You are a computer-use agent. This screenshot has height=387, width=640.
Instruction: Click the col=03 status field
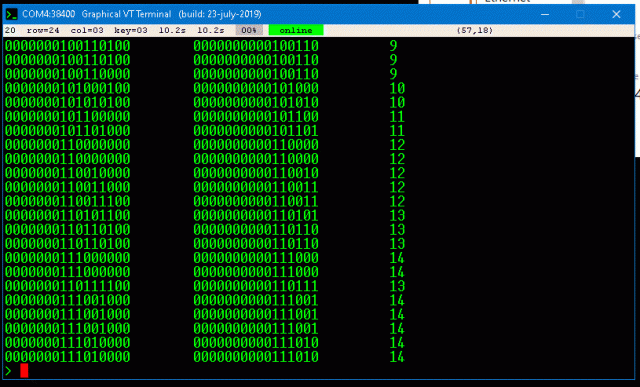[87, 30]
